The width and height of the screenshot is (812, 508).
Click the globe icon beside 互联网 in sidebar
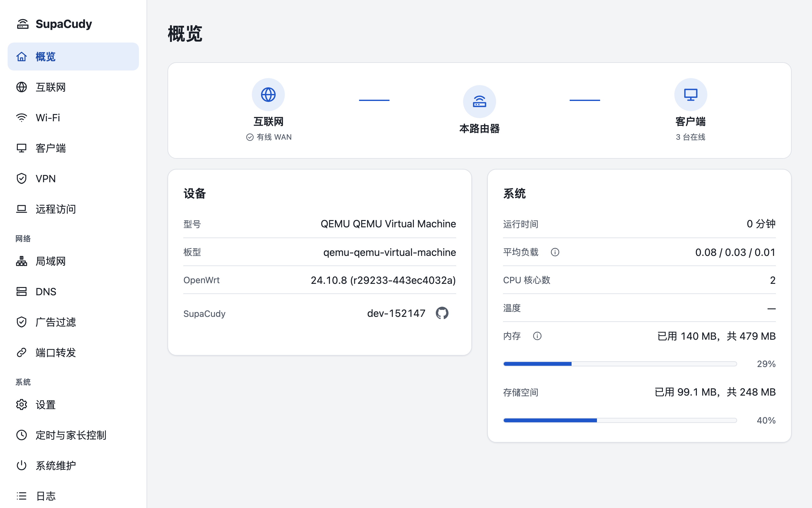point(22,87)
